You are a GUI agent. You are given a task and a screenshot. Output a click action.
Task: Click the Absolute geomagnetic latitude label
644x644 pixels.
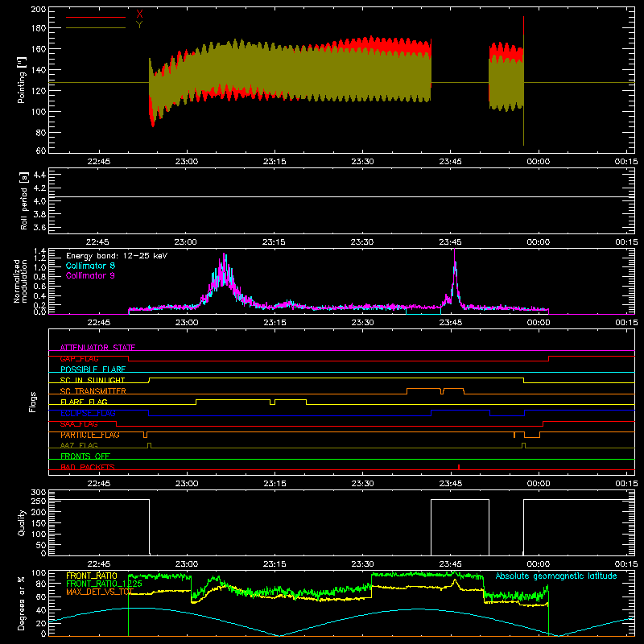pyautogui.click(x=556, y=576)
